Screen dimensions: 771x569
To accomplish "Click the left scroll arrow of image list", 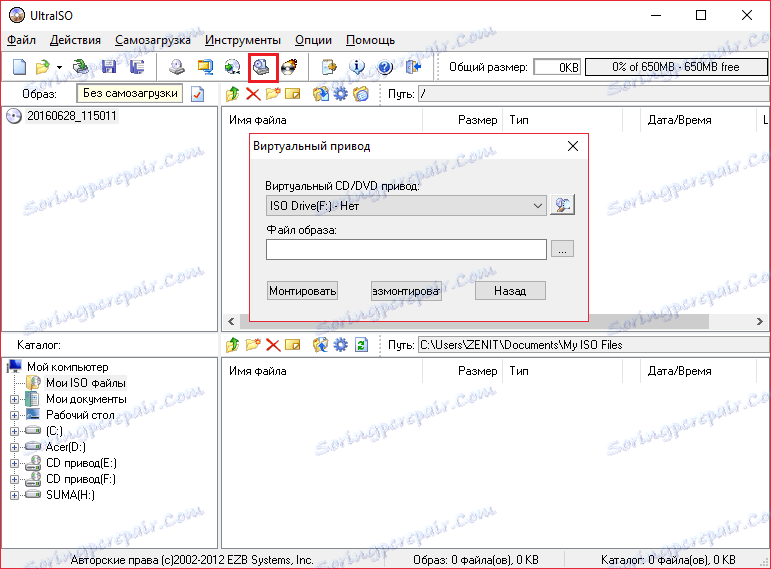I will click(x=231, y=322).
